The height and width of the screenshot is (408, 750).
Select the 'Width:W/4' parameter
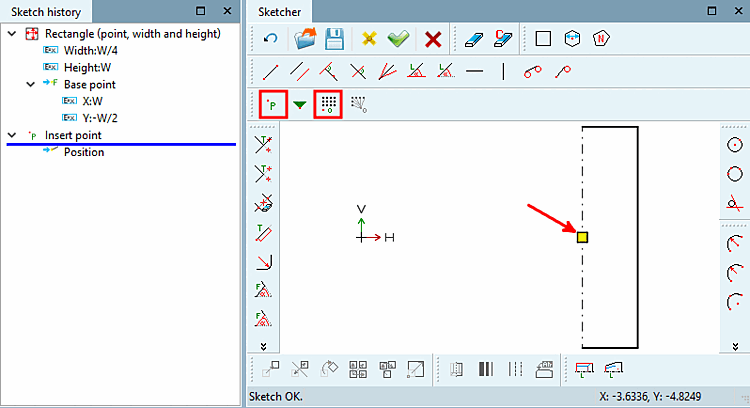(90, 51)
